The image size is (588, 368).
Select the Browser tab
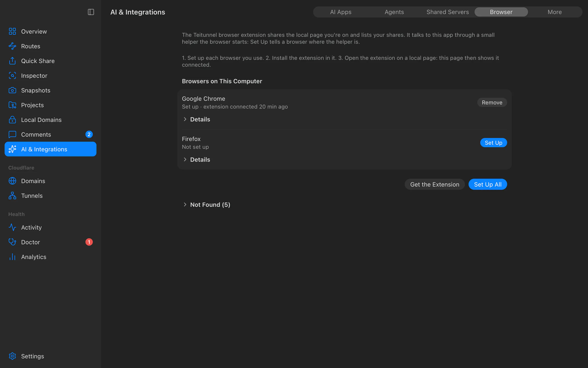[501, 12]
